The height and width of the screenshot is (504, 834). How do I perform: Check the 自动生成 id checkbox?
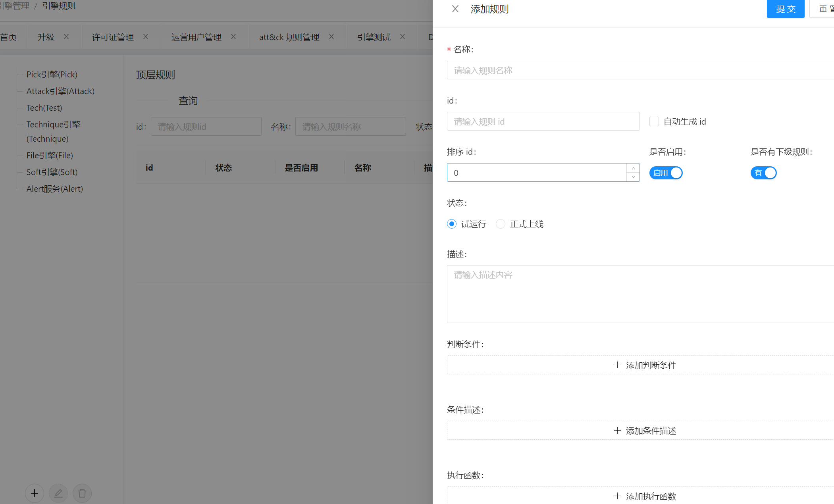pyautogui.click(x=654, y=121)
